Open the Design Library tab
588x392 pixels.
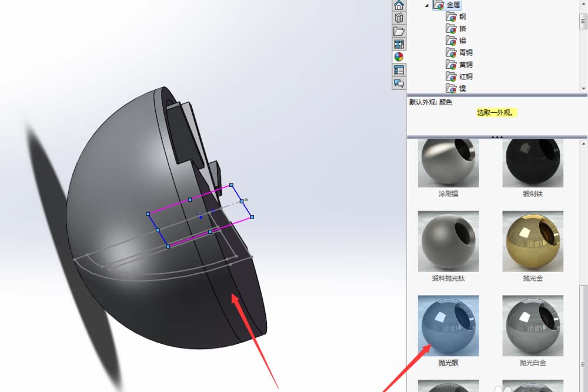coord(399,18)
